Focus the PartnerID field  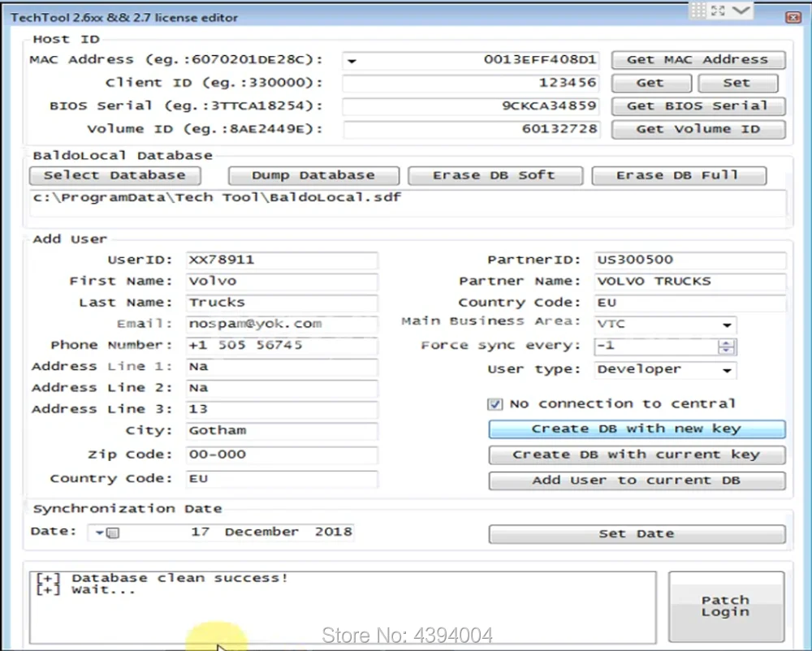[x=690, y=260]
